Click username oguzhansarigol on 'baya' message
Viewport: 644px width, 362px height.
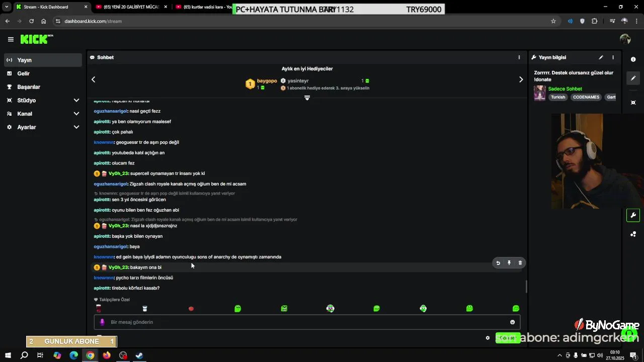click(x=110, y=246)
